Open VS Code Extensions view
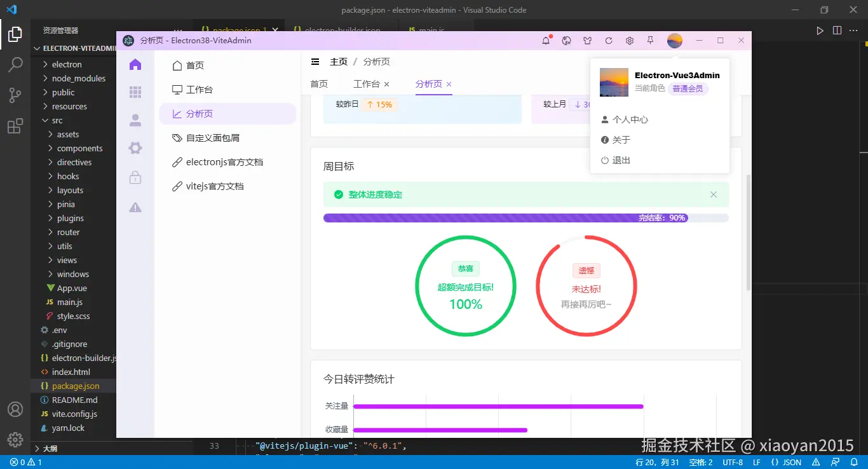The width and height of the screenshot is (868, 469). tap(15, 126)
